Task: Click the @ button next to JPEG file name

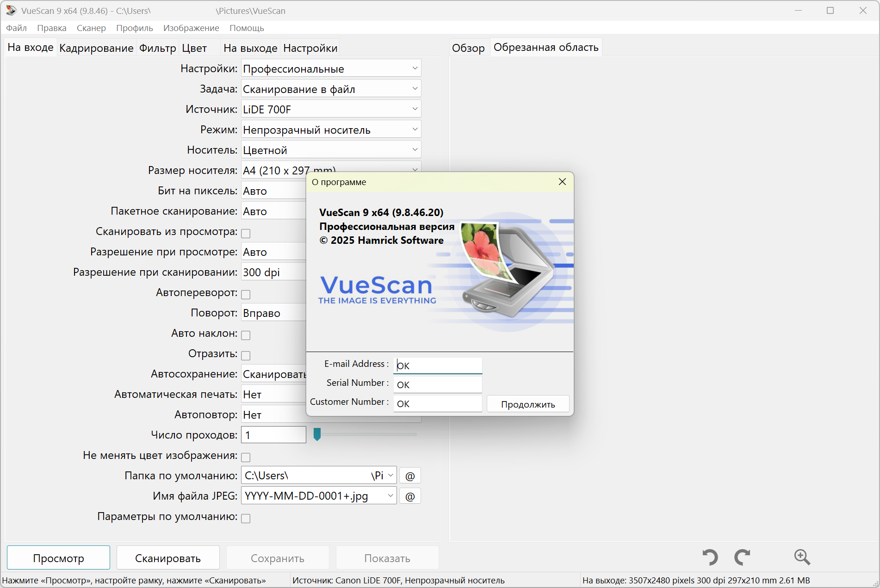Action: (410, 496)
